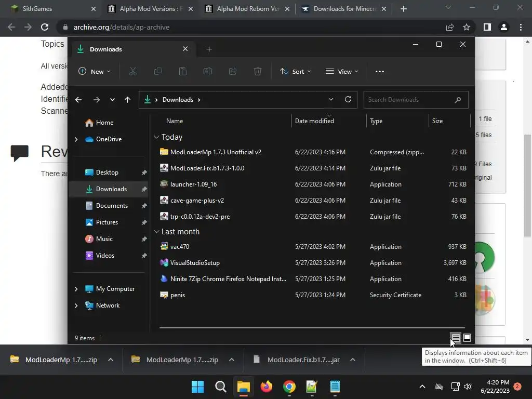
Task: Select Desktop in the navigation pane
Action: pos(107,172)
